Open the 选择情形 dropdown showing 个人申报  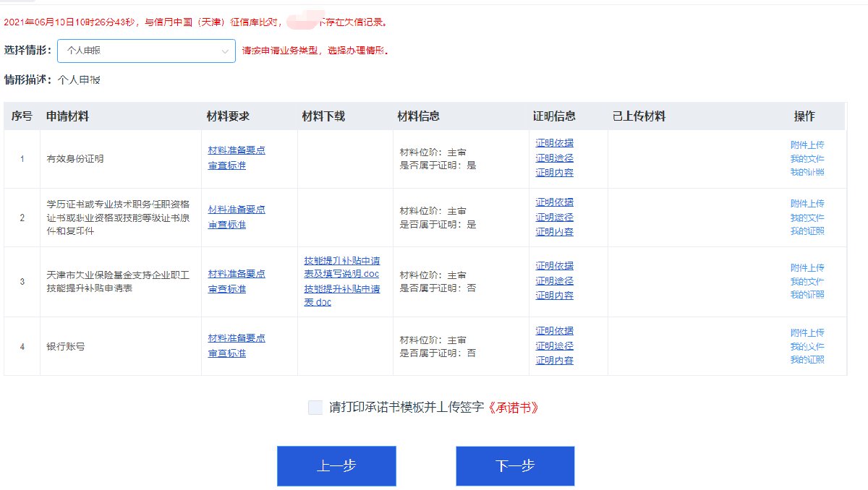pyautogui.click(x=146, y=51)
